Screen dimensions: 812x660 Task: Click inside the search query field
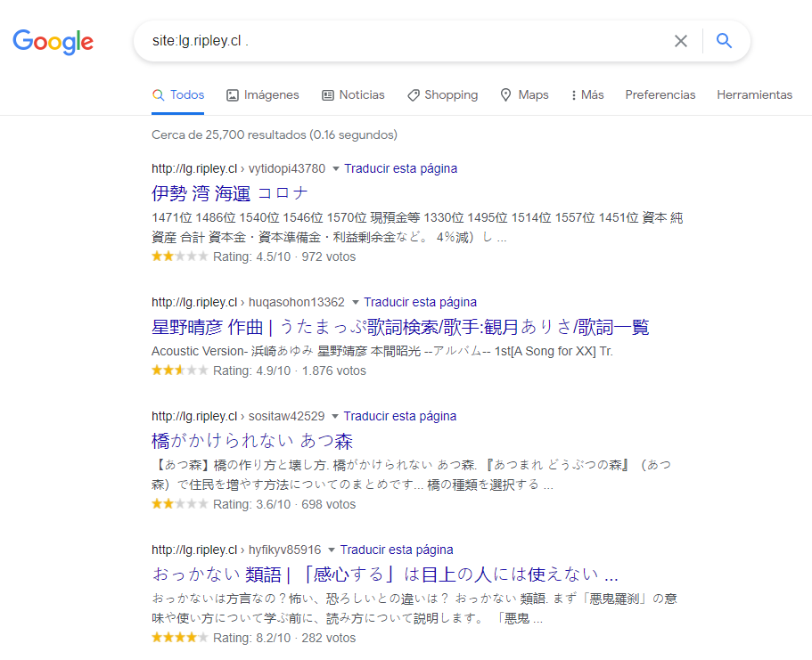[x=404, y=41]
